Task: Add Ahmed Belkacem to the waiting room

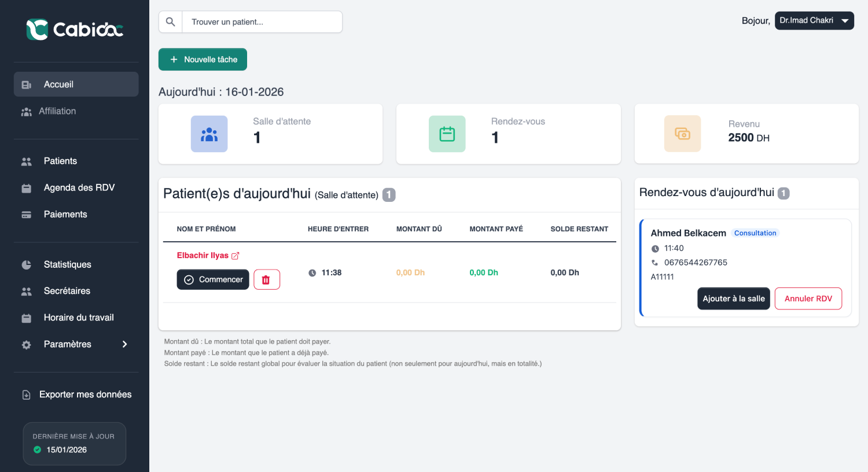Action: click(x=733, y=298)
